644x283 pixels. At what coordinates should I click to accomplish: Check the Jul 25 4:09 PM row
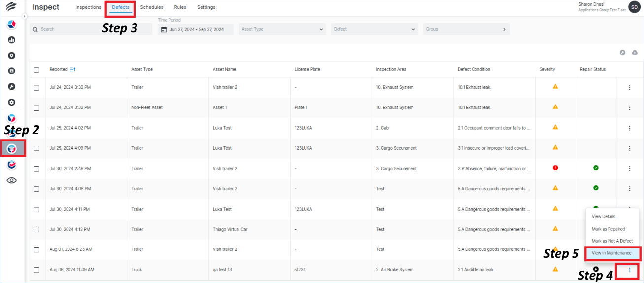pos(36,148)
